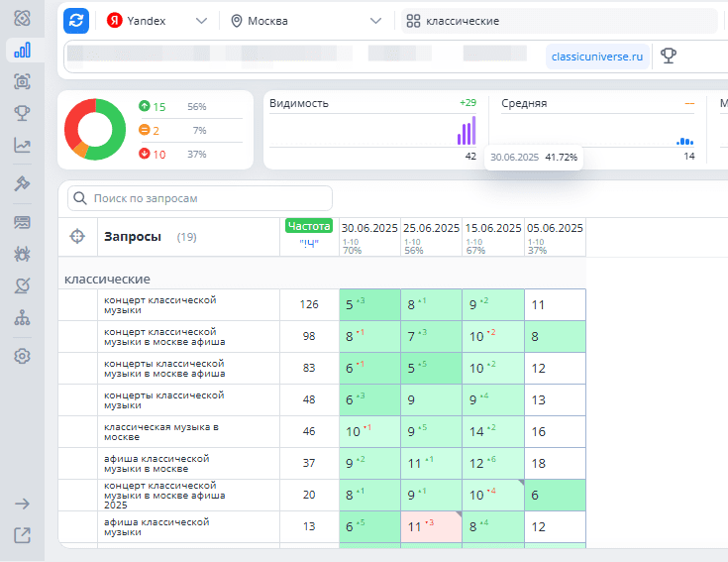This screenshot has height=562, width=728.
Task: Open the gavel tool in sidebar
Action: pyautogui.click(x=22, y=183)
